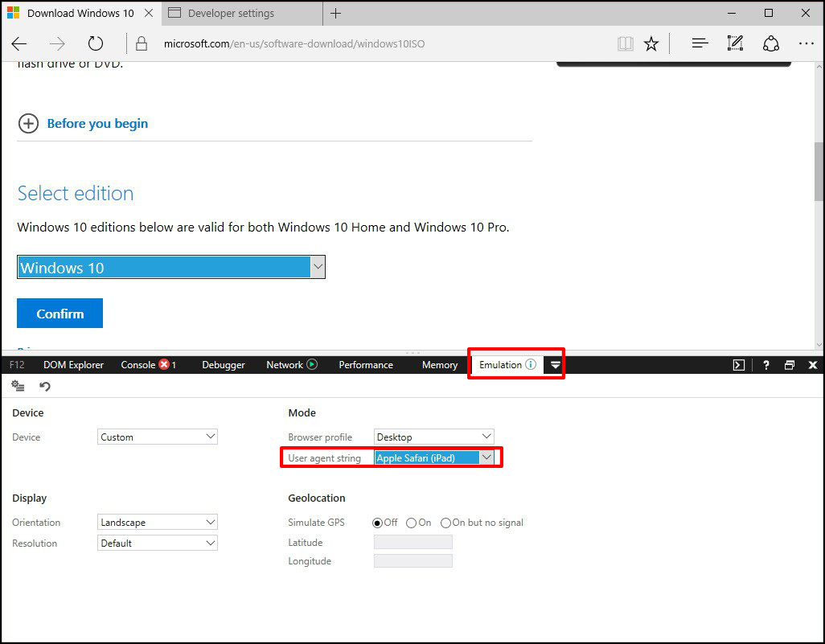This screenshot has height=644, width=825.
Task: Reload the page with the refresh icon
Action: click(95, 43)
